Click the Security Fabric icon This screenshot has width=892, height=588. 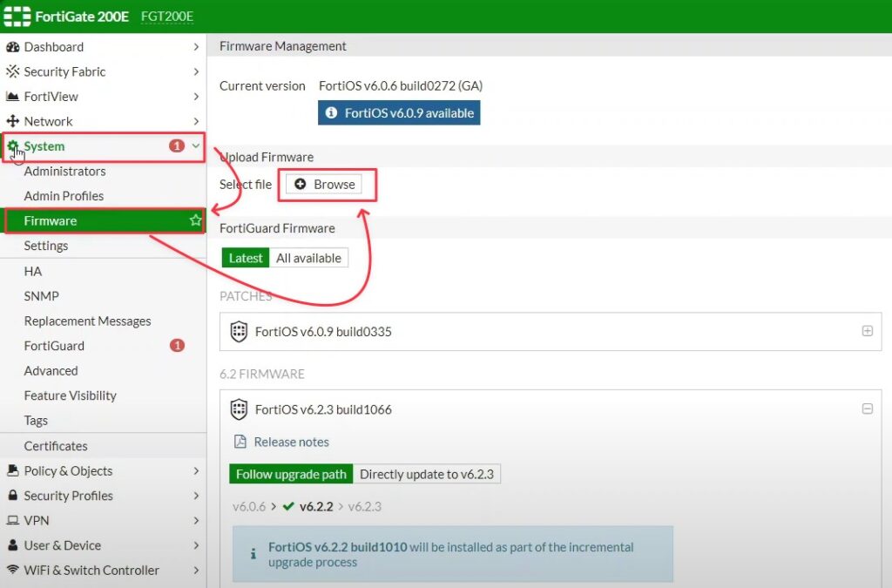[12, 71]
